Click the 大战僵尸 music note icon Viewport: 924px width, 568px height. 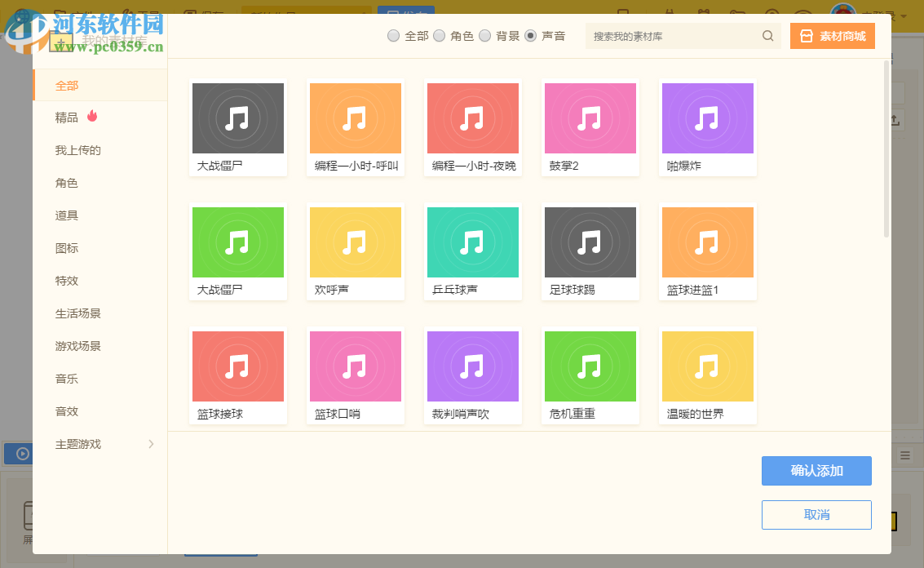click(237, 118)
